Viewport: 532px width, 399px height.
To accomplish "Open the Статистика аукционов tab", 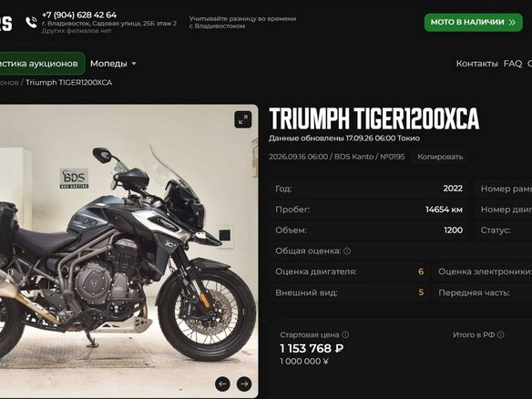I will [x=42, y=64].
